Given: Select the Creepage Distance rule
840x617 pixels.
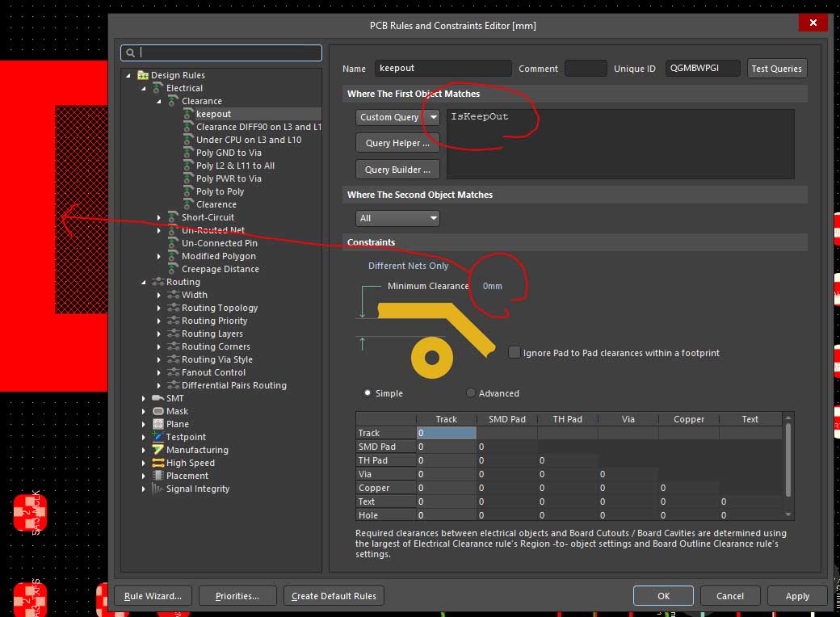Looking at the screenshot, I should coord(220,269).
